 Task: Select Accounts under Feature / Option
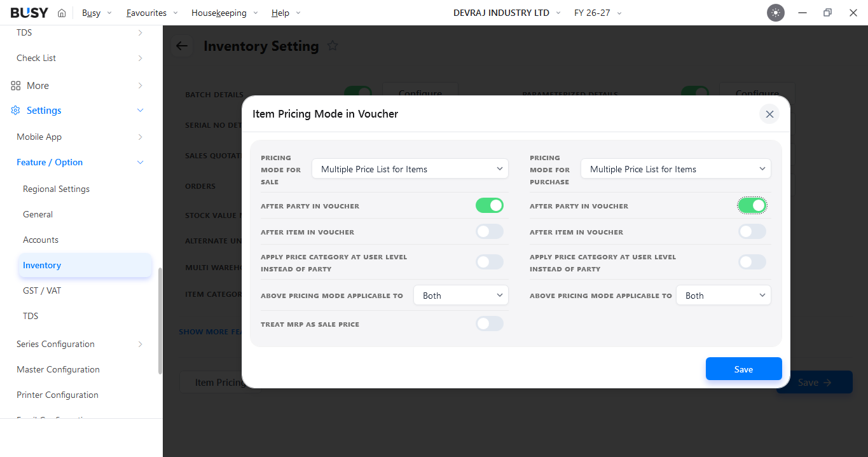[41, 240]
